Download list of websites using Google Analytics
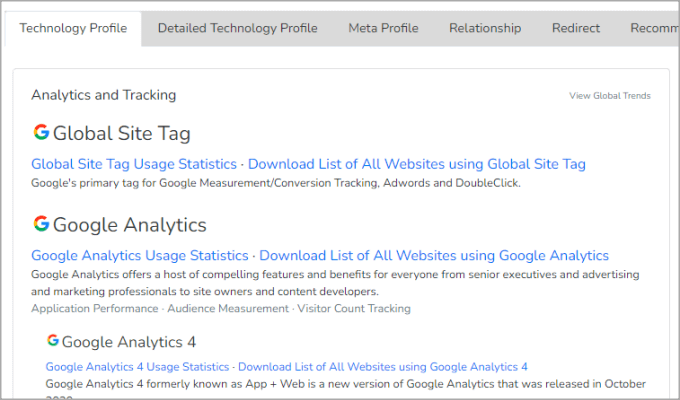Viewport: 680px width, 400px height. [x=433, y=255]
